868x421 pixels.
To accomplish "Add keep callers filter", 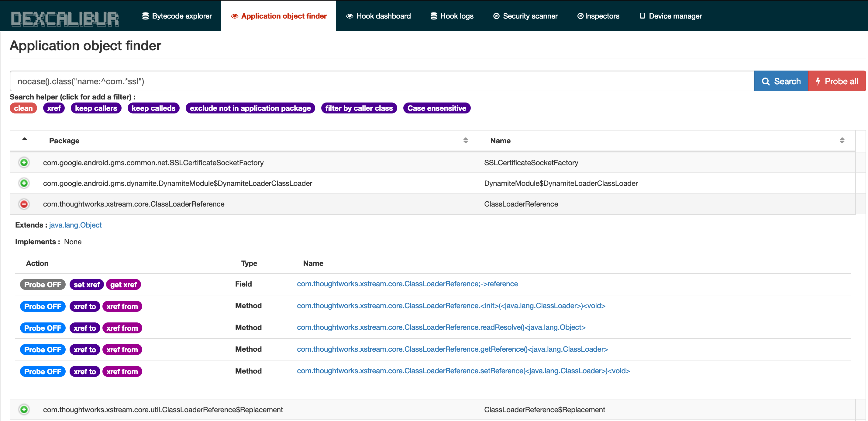I will tap(96, 108).
